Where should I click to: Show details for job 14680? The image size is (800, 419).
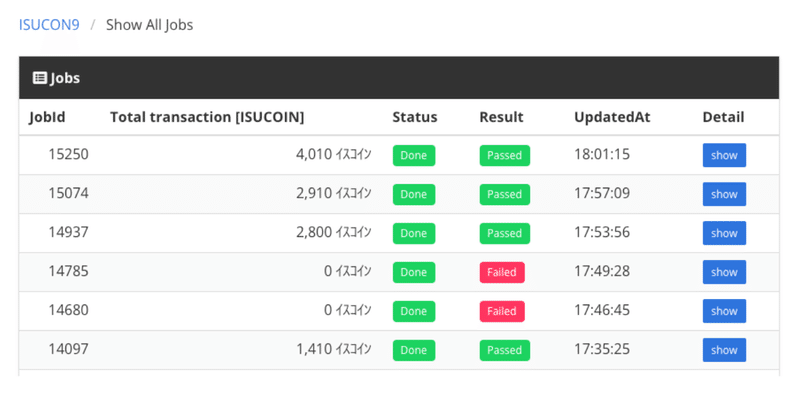point(724,311)
